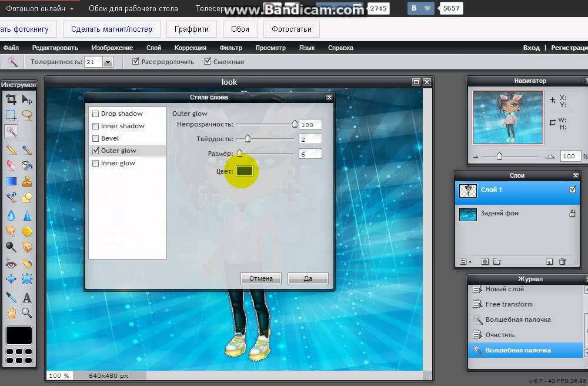Toggle visibility of Слой 1 layer

[x=572, y=190]
